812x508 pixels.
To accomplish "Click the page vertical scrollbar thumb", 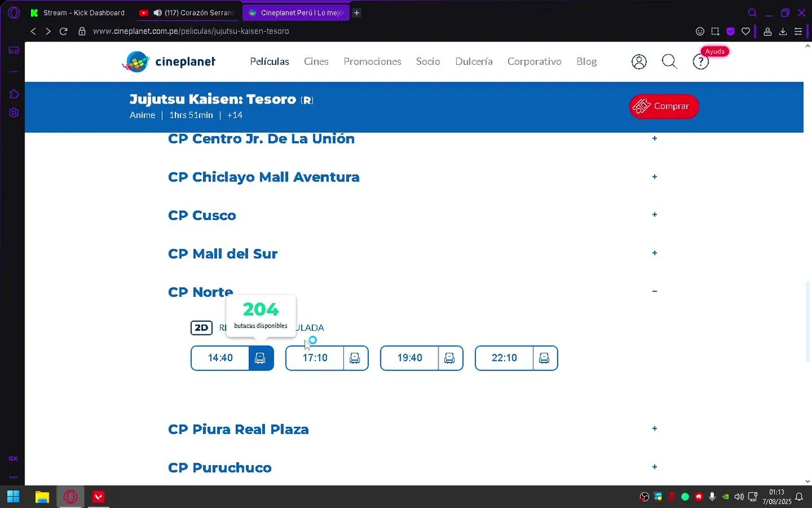I will tap(807, 322).
